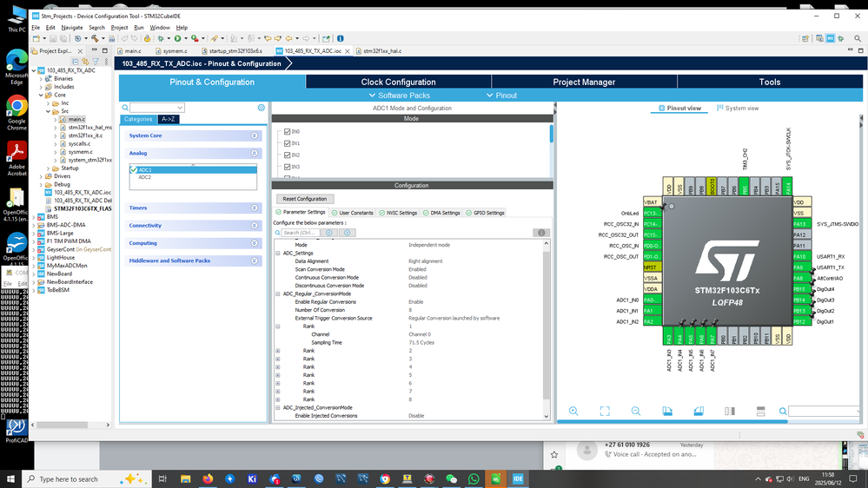Click the NRST pin on the chip
The image size is (868, 488).
pyautogui.click(x=653, y=267)
